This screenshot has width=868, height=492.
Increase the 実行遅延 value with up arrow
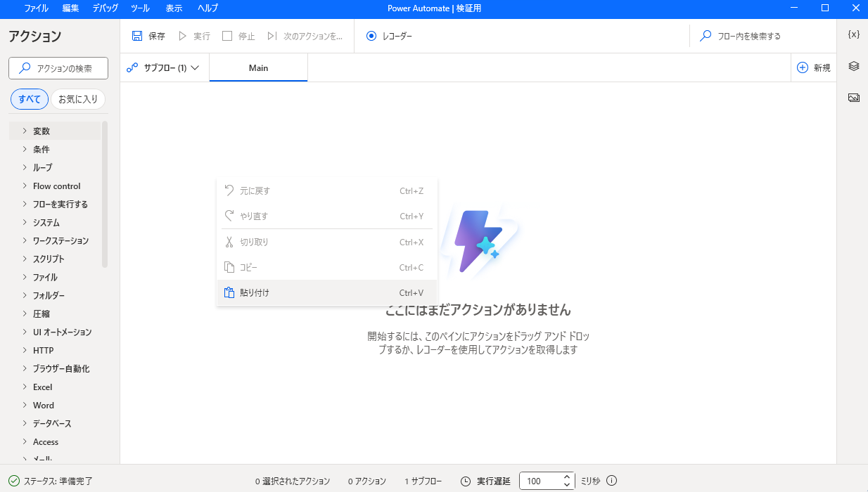(567, 477)
